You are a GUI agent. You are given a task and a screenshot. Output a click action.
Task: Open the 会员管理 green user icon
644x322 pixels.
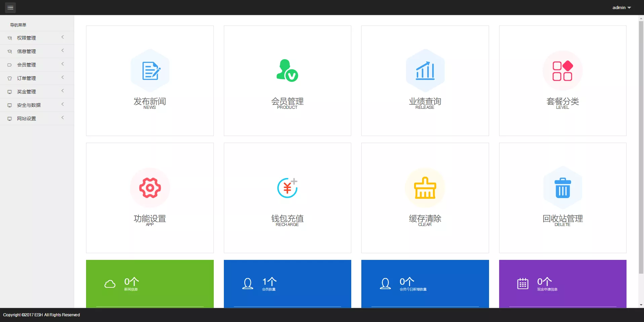pos(287,71)
